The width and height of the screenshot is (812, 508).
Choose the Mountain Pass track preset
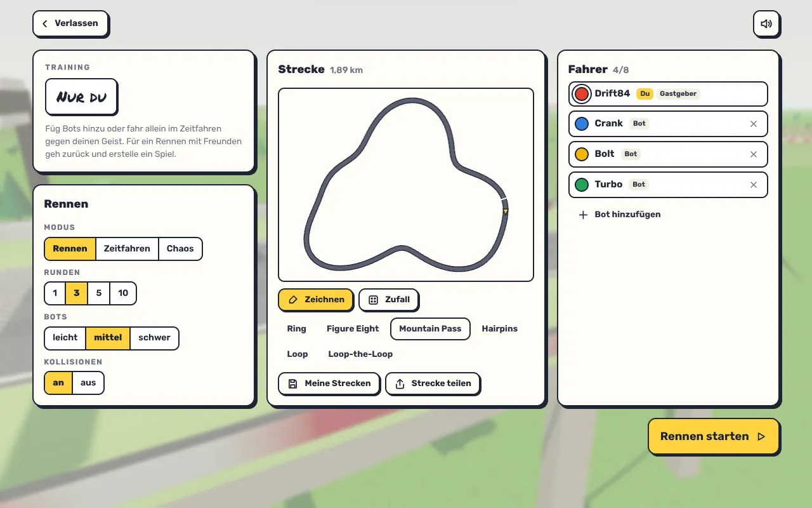pos(430,329)
